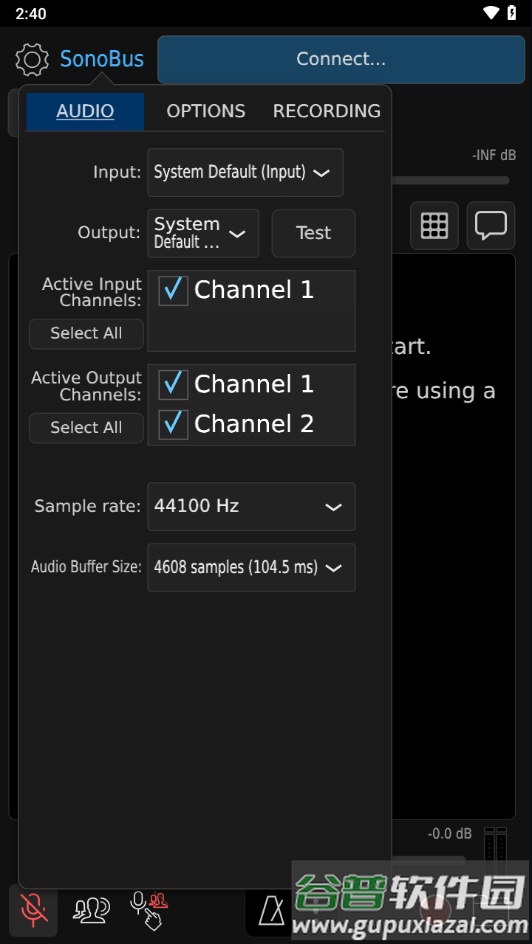The height and width of the screenshot is (944, 532).
Task: Open the grid layout icon
Action: tap(434, 226)
